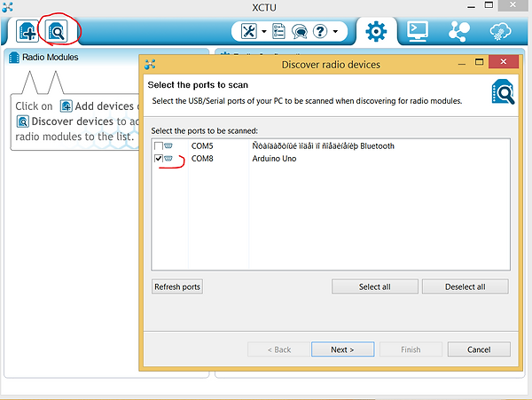Maximize the Discover radio devices dialog
Viewport: 532px width, 400px height.
479,62
